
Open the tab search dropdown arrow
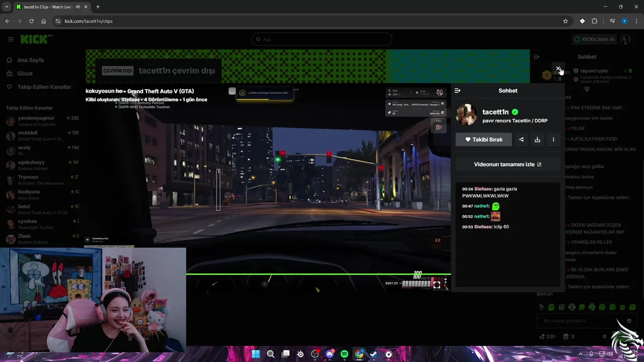[x=7, y=7]
